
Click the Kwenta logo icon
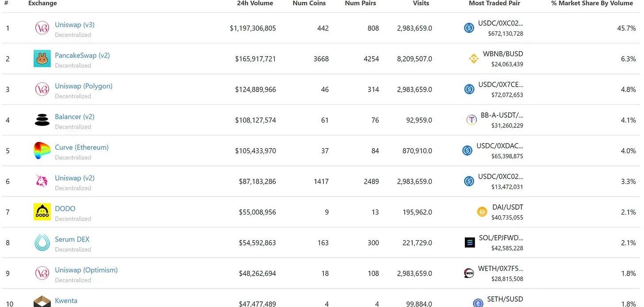click(x=42, y=302)
